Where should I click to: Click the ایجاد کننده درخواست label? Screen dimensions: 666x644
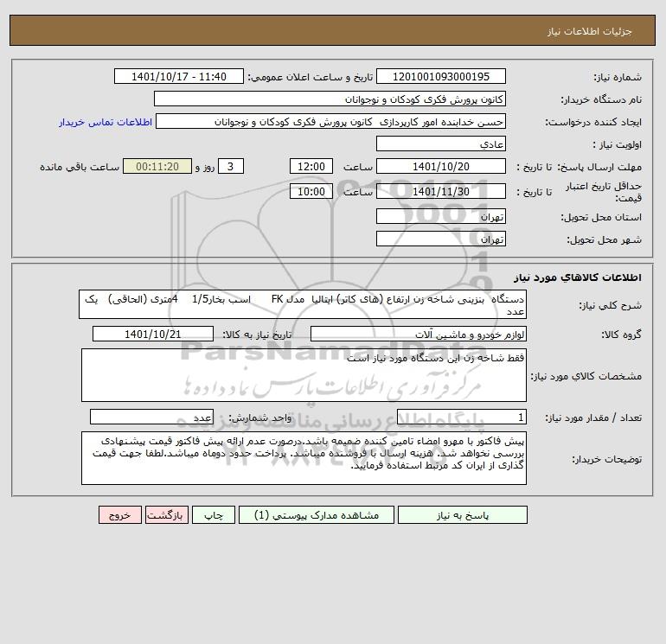coord(593,122)
